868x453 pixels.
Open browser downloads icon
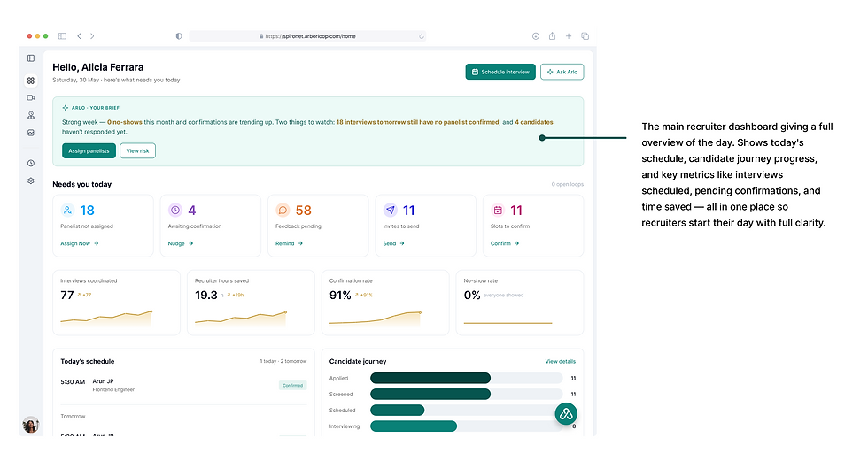point(536,36)
